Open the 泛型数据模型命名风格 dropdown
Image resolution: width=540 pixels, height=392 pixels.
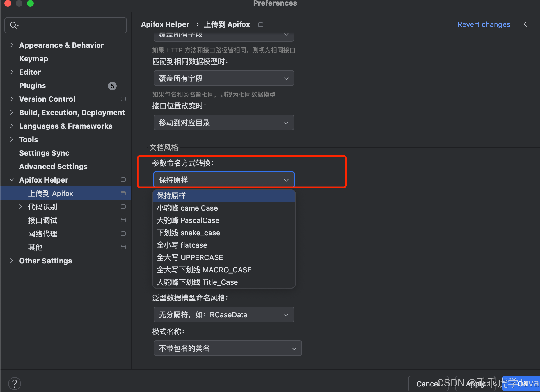click(x=224, y=314)
